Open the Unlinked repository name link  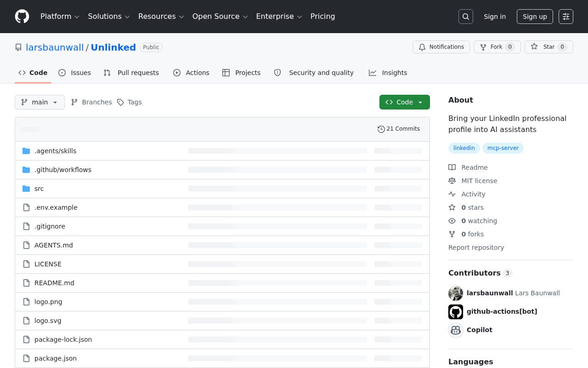coord(113,47)
